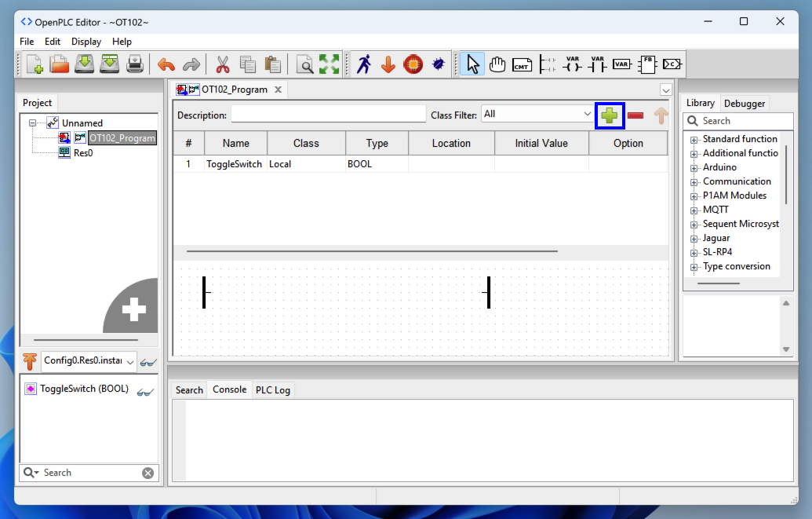Insert a contact with the VAR contact icon
Viewport: 812px width, 519px height.
597,64
